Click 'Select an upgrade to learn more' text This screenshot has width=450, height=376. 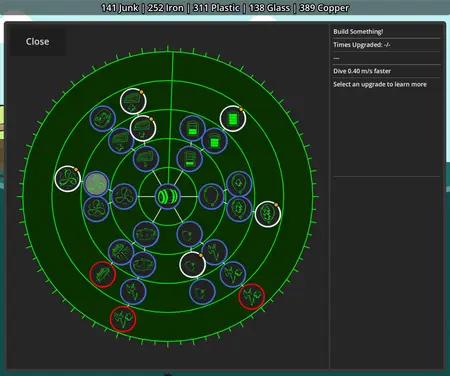pos(380,84)
